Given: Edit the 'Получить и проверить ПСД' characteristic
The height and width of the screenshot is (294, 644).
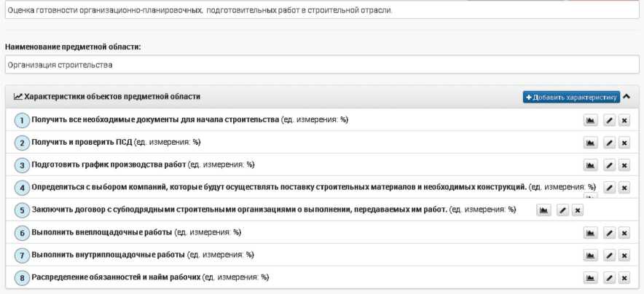Looking at the screenshot, I should [609, 143].
